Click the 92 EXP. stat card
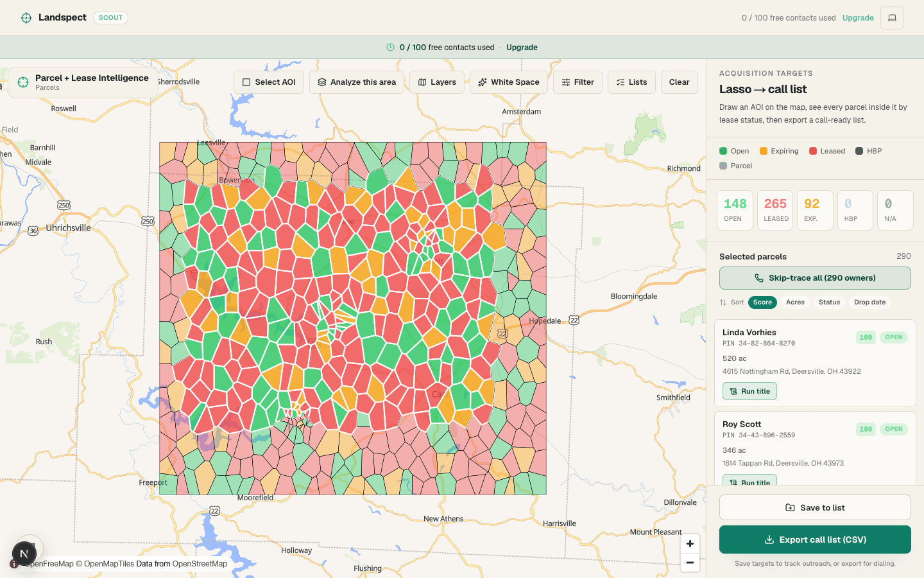 click(x=816, y=210)
